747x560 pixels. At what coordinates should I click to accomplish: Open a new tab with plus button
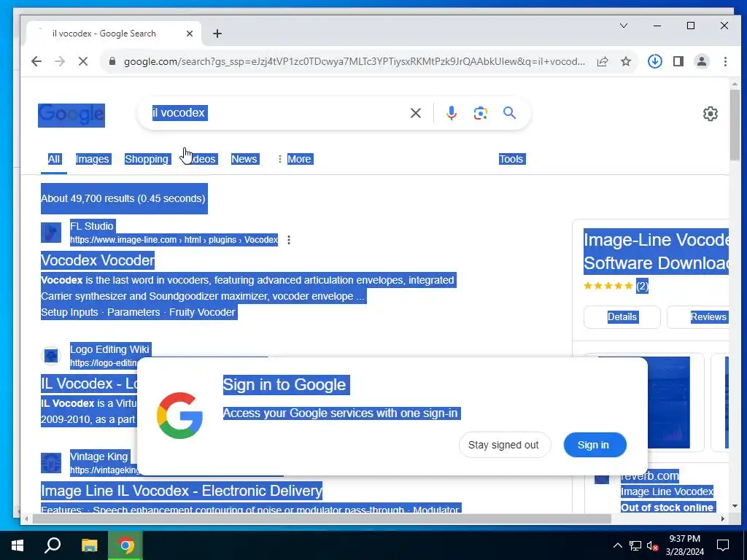click(217, 34)
